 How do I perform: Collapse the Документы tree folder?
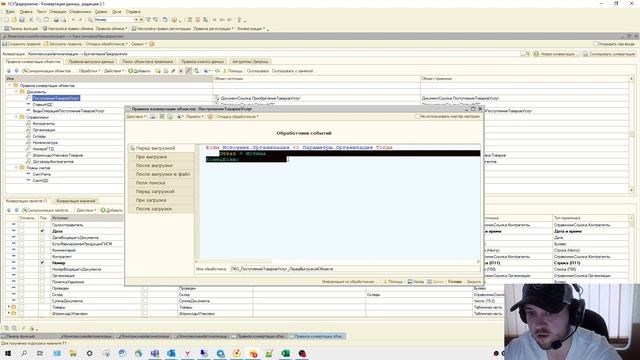click(16, 92)
